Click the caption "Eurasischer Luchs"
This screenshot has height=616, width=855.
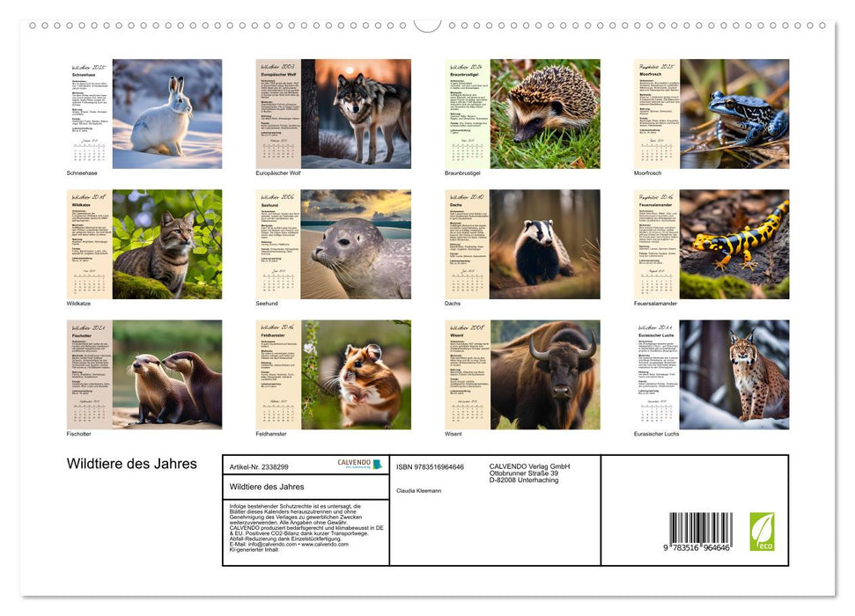pos(657,434)
